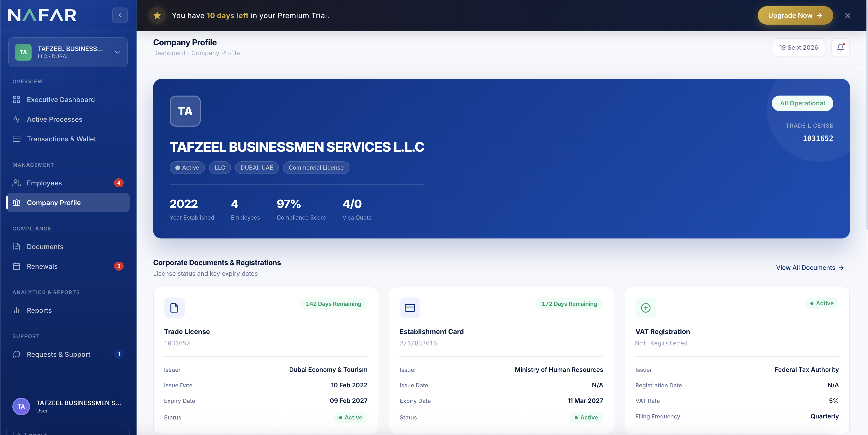Click the Commercial License tag
868x435 pixels.
coord(316,168)
